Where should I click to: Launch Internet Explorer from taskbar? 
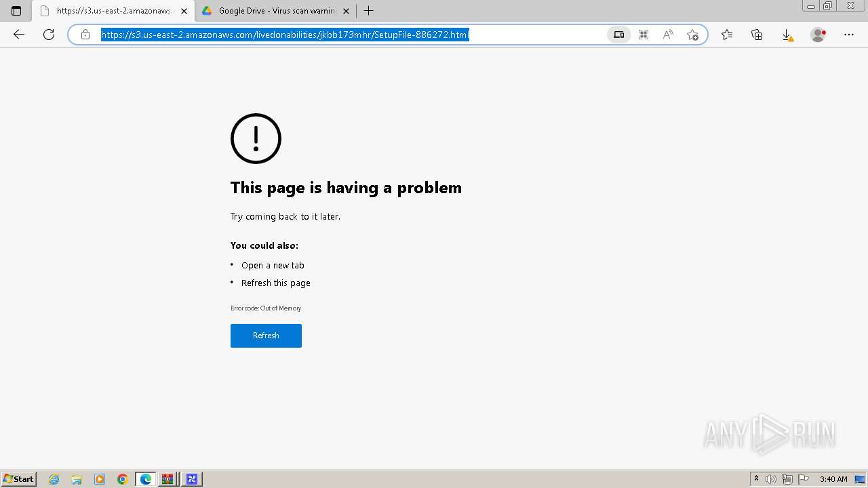tap(54, 479)
